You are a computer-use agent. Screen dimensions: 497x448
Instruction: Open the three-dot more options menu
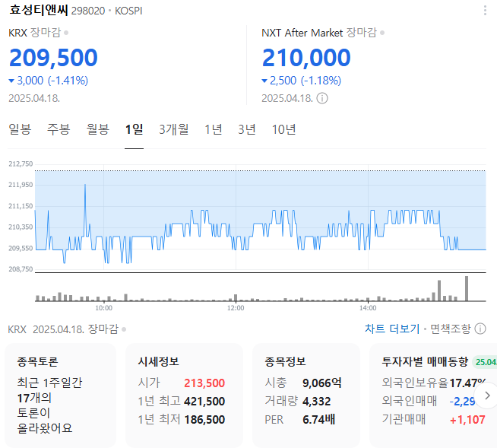pos(485,11)
